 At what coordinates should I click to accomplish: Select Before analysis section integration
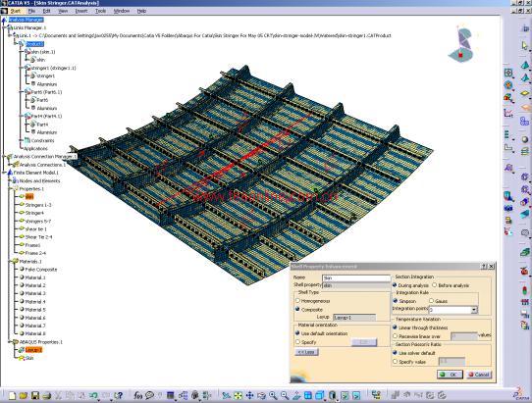[x=434, y=285]
